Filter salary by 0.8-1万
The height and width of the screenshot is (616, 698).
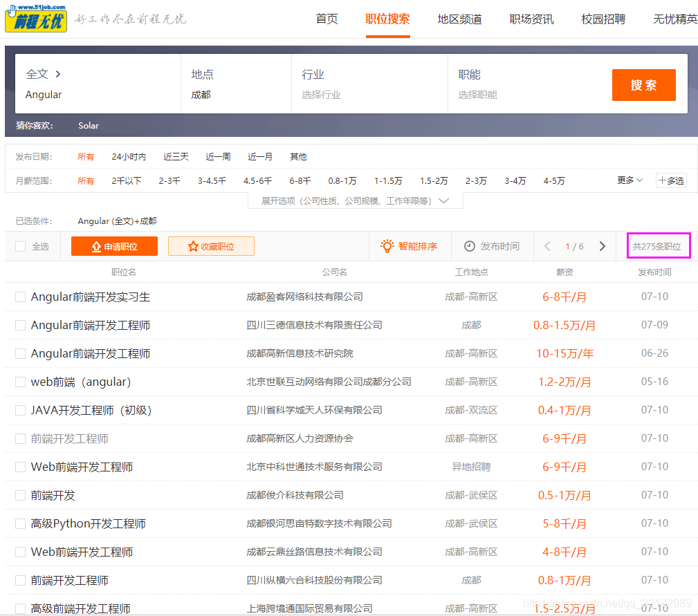(x=342, y=180)
